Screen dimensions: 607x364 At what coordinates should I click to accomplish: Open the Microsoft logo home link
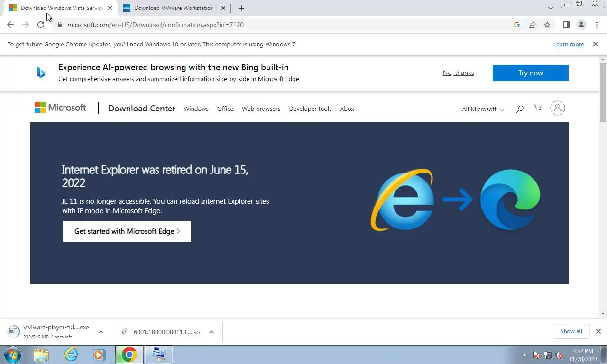click(60, 108)
